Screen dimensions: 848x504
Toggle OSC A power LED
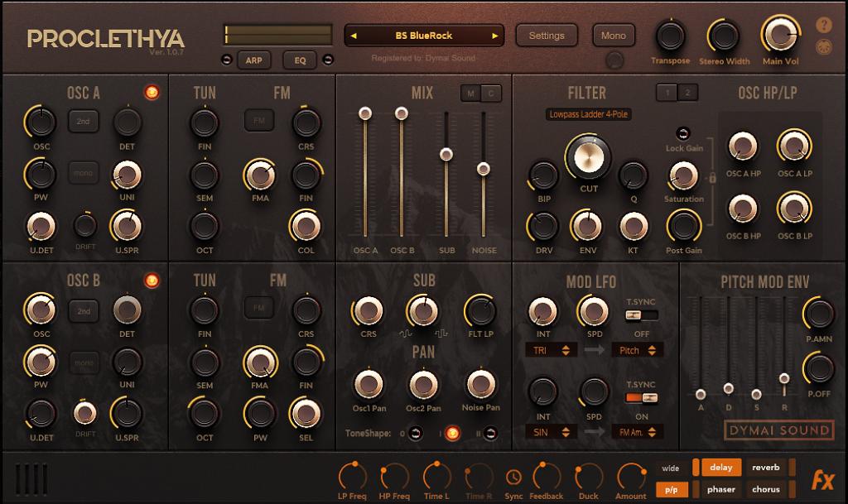(x=152, y=93)
